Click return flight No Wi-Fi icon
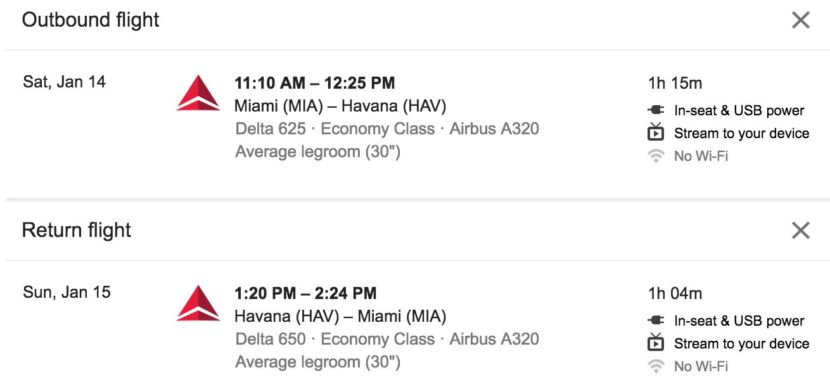The width and height of the screenshot is (830, 389). pyautogui.click(x=656, y=366)
